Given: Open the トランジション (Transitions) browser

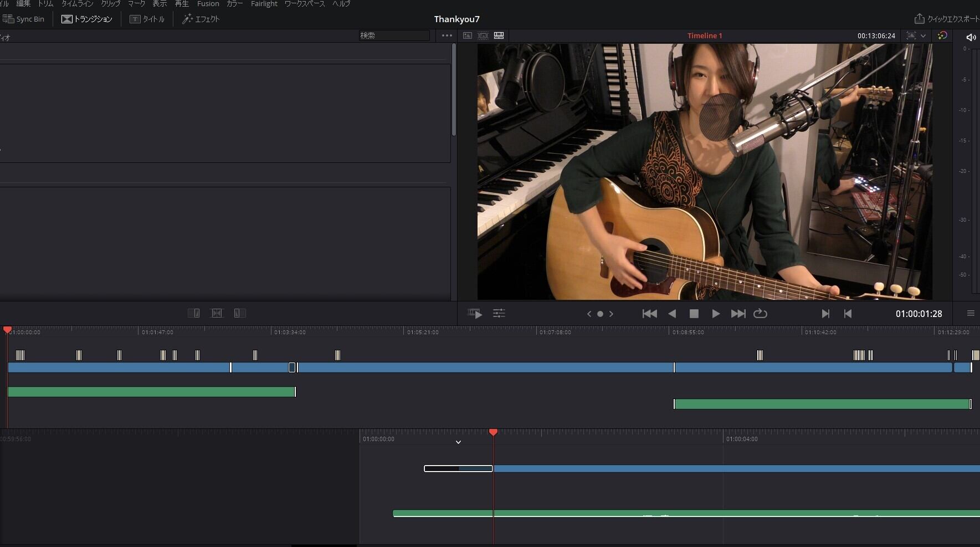Looking at the screenshot, I should [87, 19].
